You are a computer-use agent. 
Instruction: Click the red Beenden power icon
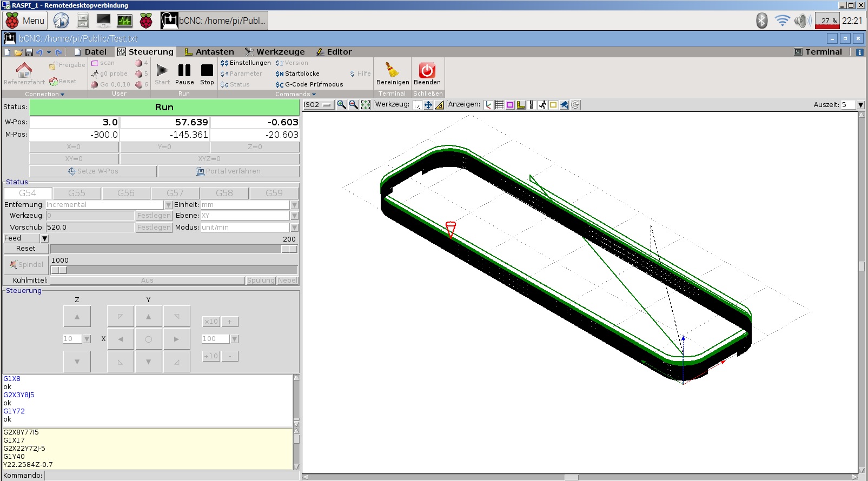[427, 74]
